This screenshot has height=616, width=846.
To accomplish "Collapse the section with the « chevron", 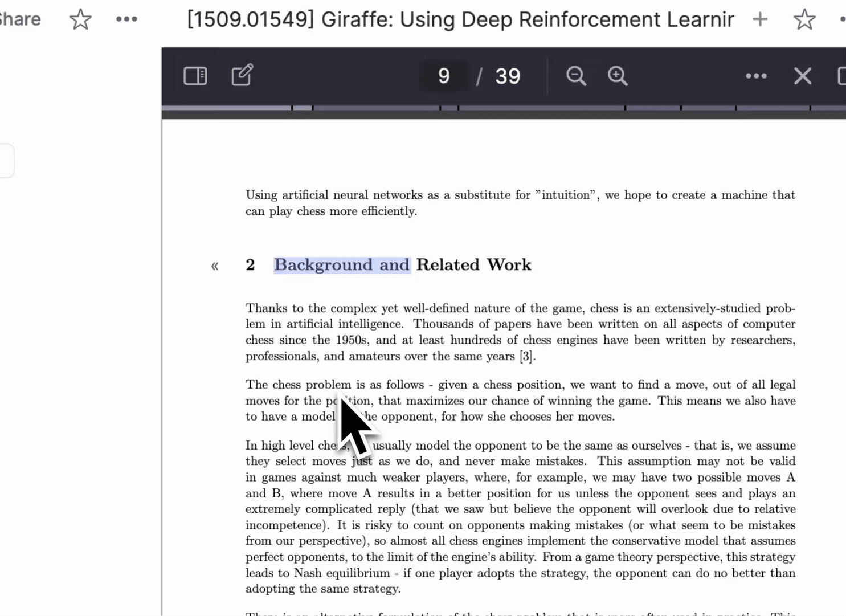I will (x=215, y=264).
